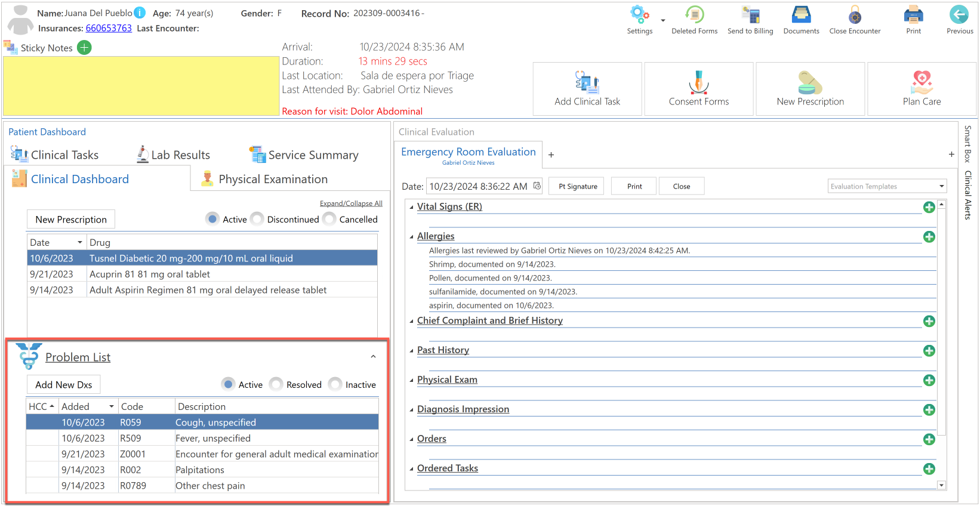Viewport: 980px width, 506px height.
Task: Collapse the Problem List panel chevron
Action: coord(373,357)
